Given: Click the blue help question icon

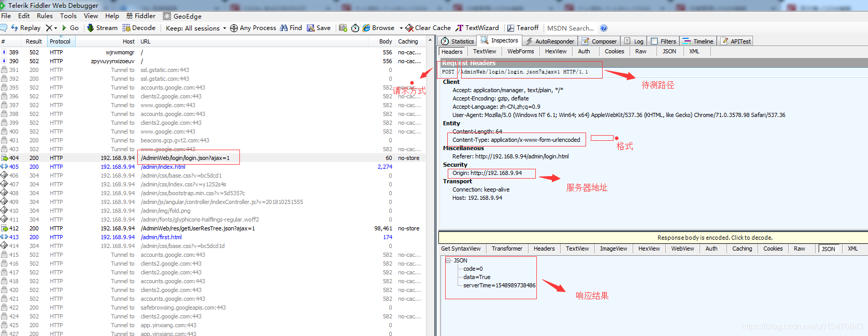Looking at the screenshot, I should click(x=604, y=28).
